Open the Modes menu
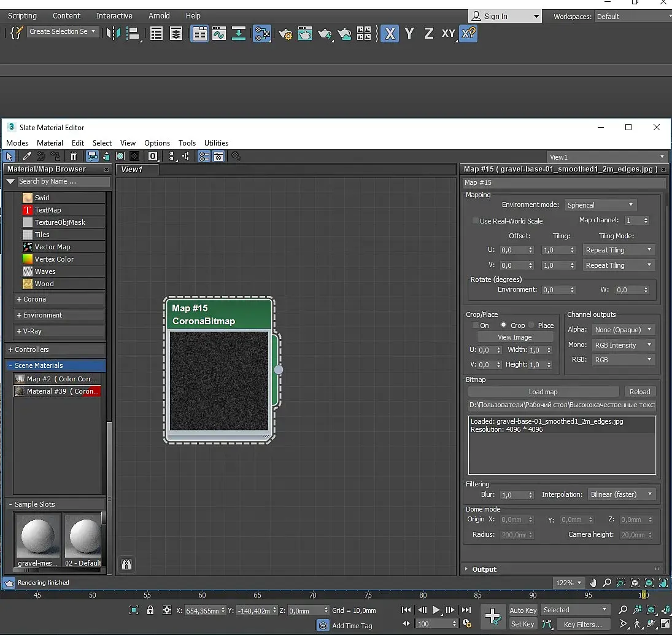Viewport: 672px width, 635px height. point(17,143)
